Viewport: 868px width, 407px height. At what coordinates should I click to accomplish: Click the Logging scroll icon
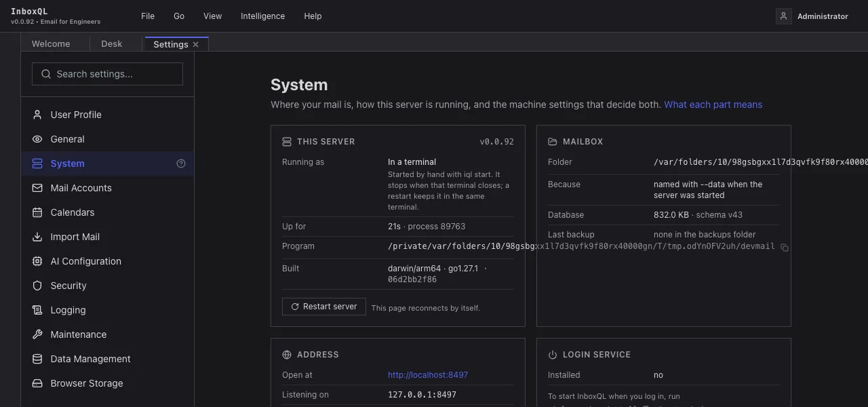tap(37, 310)
